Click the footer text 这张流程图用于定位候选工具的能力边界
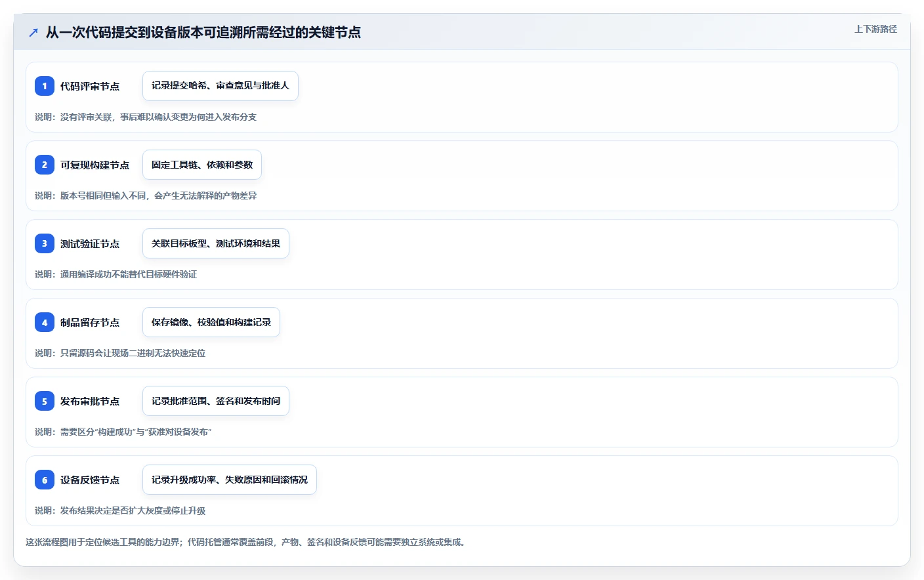This screenshot has height=580, width=924. tap(246, 542)
